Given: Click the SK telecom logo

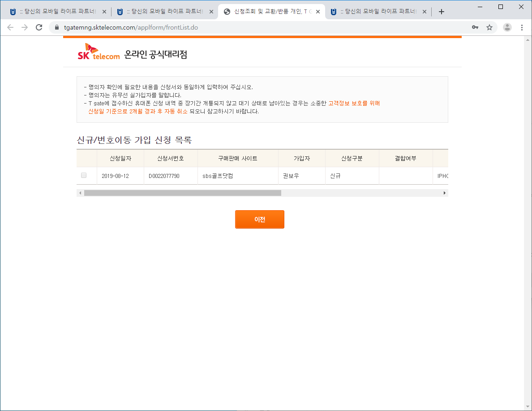Looking at the screenshot, I should tap(99, 52).
